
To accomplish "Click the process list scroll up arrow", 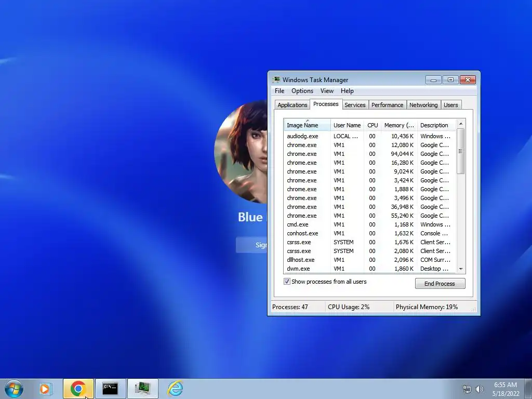I will coord(461,124).
